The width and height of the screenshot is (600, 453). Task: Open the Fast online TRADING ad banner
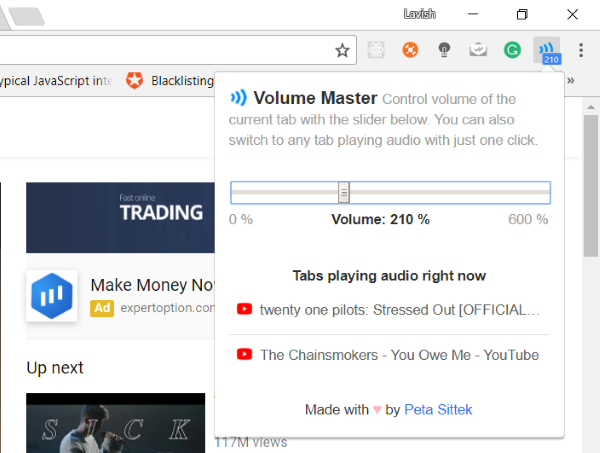[x=120, y=217]
